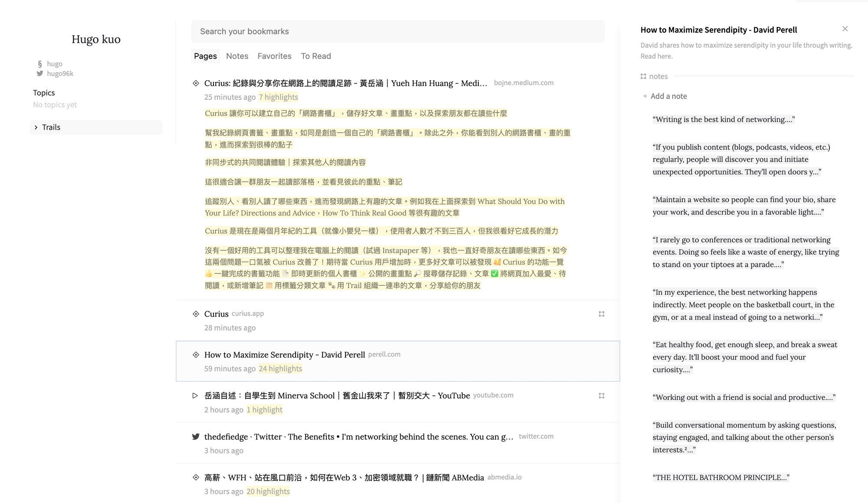This screenshot has width=868, height=503.
Task: Click the notes section icon in the side panel
Action: point(643,76)
